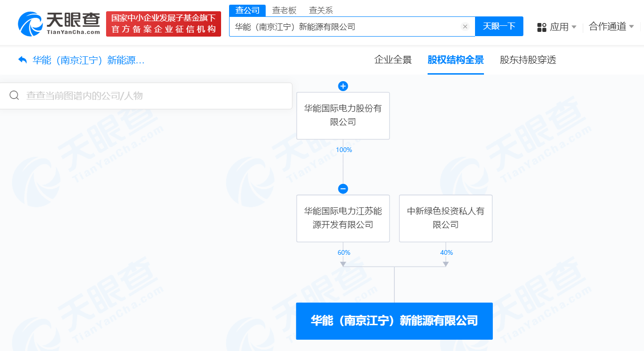This screenshot has width=644, height=351.
Task: Open the 股东持股穿透 view
Action: pos(528,60)
